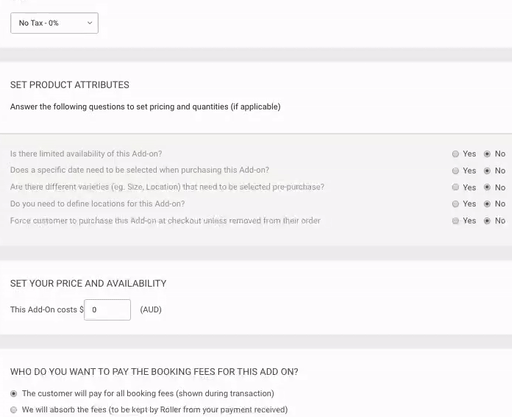This screenshot has width=512, height=417.
Task: Select Yes for specific date selection question
Action: click(x=455, y=171)
